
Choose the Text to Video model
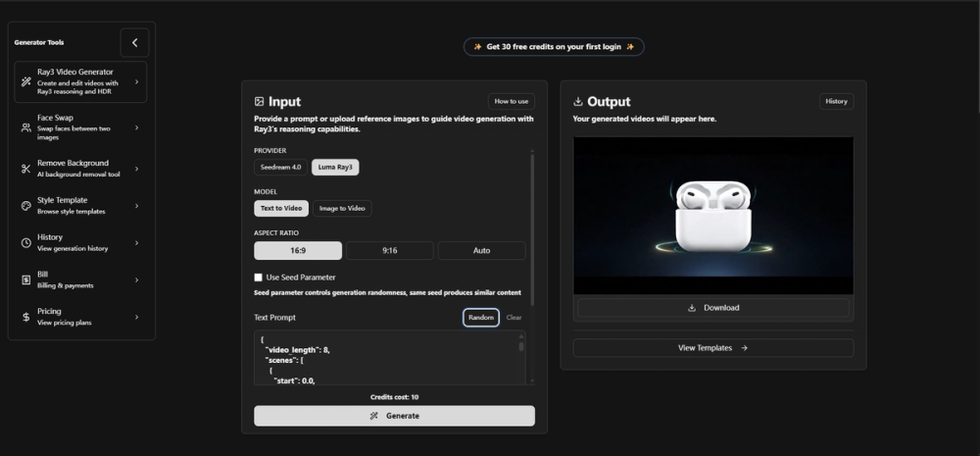point(281,208)
